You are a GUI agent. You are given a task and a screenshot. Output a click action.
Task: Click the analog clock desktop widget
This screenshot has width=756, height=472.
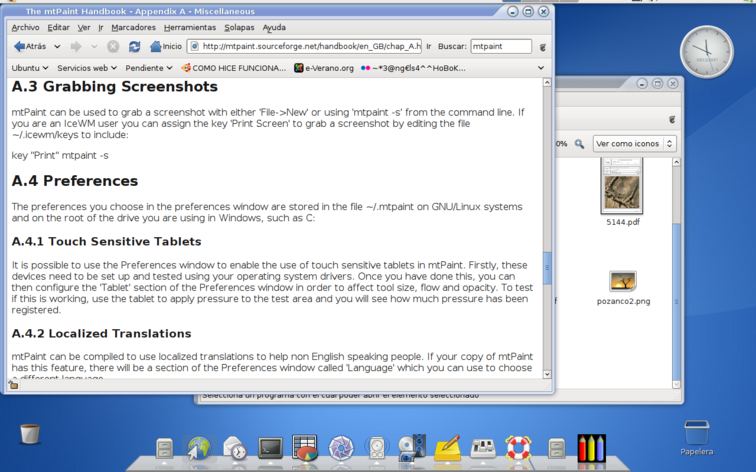(x=706, y=52)
